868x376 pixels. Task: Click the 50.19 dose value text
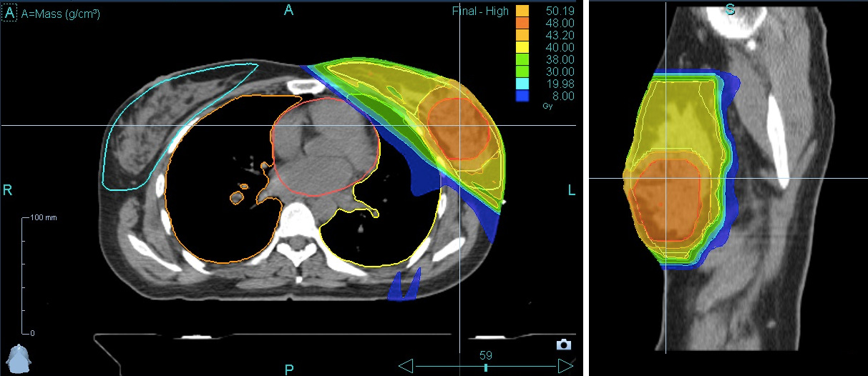click(x=561, y=11)
